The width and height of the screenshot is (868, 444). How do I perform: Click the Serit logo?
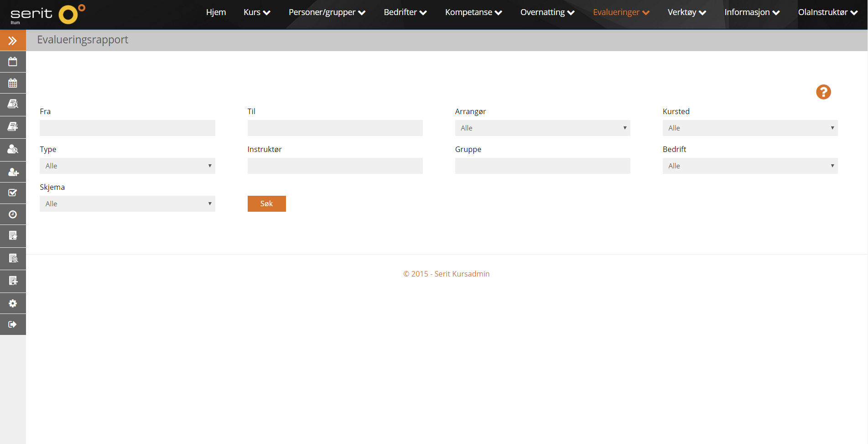tap(47, 15)
